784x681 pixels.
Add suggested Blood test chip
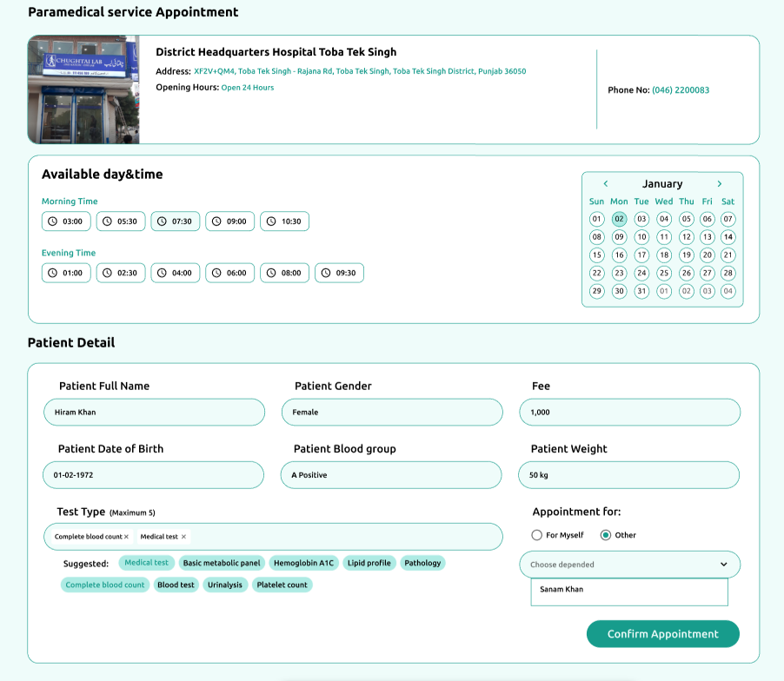click(176, 585)
